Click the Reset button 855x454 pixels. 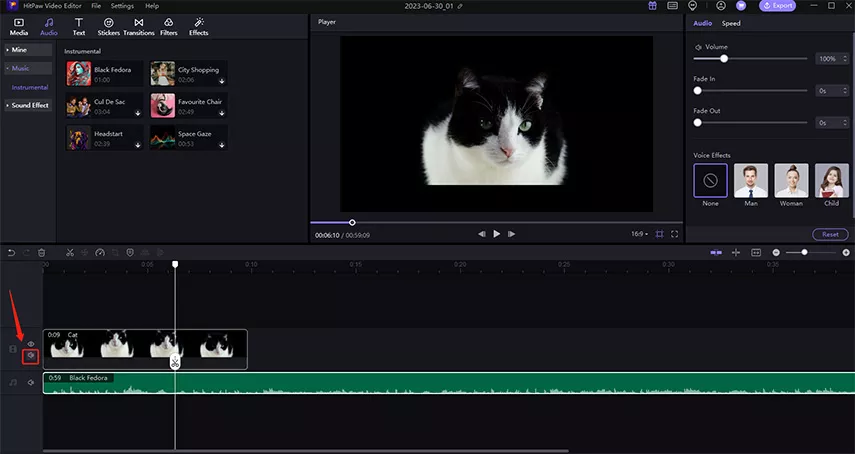830,234
